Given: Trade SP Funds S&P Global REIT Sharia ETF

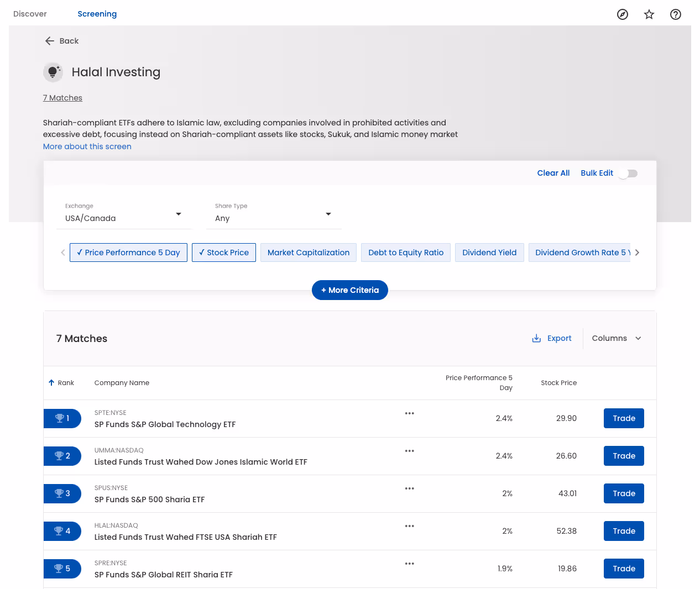Looking at the screenshot, I should coord(624,569).
